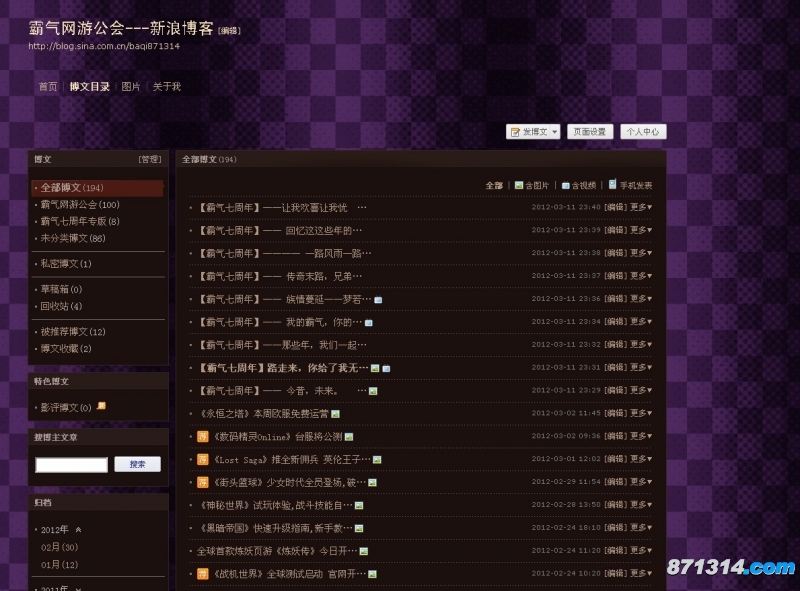Open 页面设置 page settings
The image size is (800, 591).
(590, 132)
